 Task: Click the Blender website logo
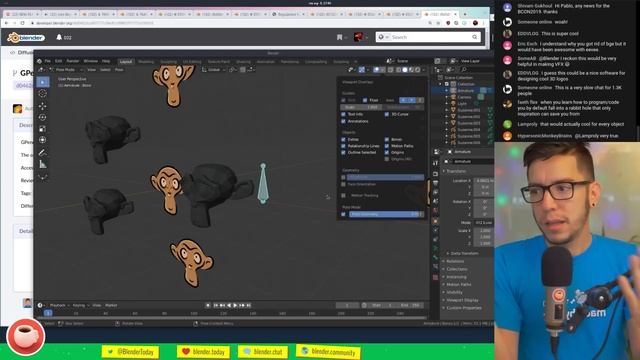click(x=26, y=38)
